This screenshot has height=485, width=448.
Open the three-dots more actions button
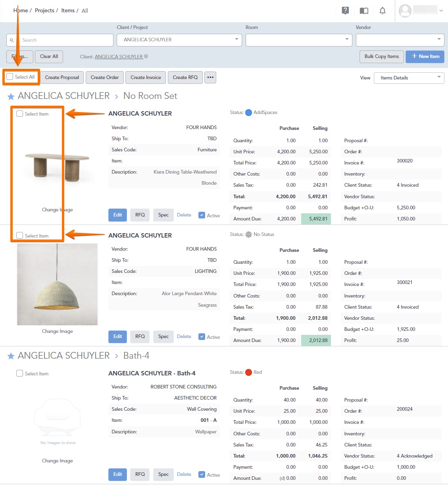pyautogui.click(x=210, y=77)
